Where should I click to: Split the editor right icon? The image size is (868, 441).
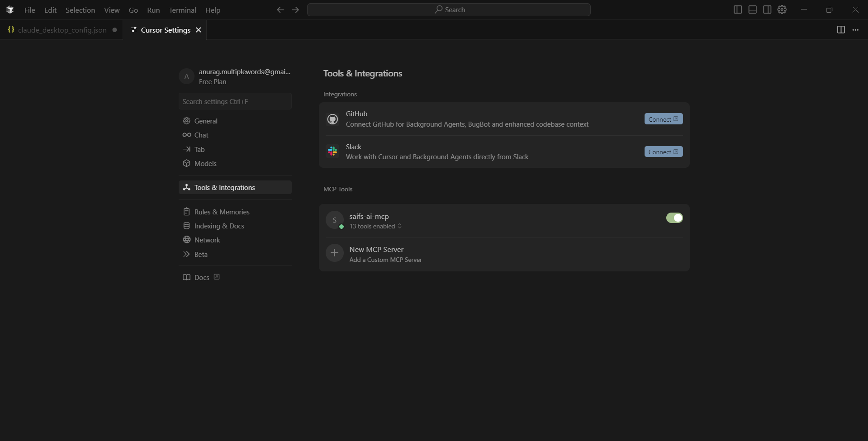coord(841,29)
